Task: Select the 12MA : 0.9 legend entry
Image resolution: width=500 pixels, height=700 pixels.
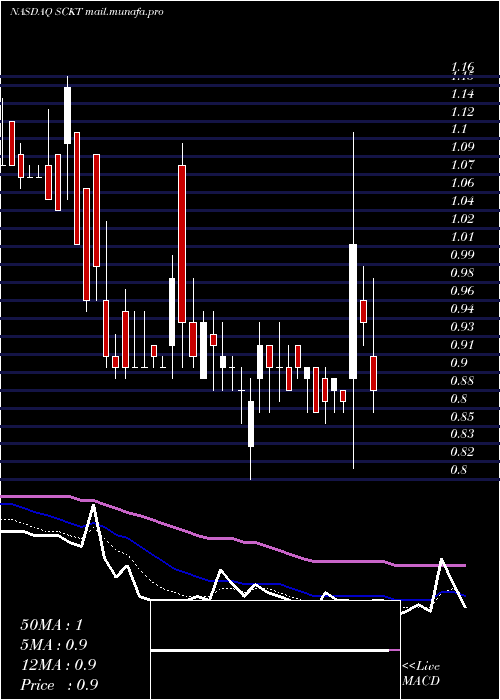Action: (x=58, y=664)
